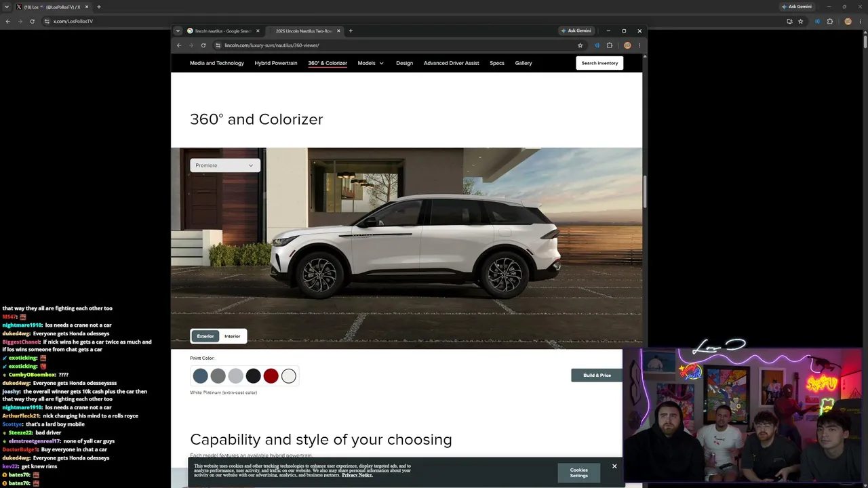This screenshot has height=488, width=868.
Task: Switch viewer to Exterior view
Action: [x=205, y=336]
